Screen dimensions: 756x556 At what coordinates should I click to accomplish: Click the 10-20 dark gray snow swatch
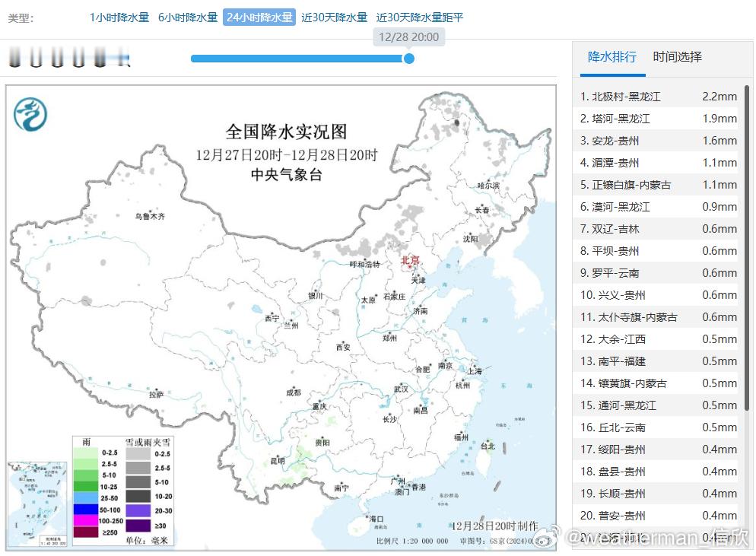click(x=138, y=496)
